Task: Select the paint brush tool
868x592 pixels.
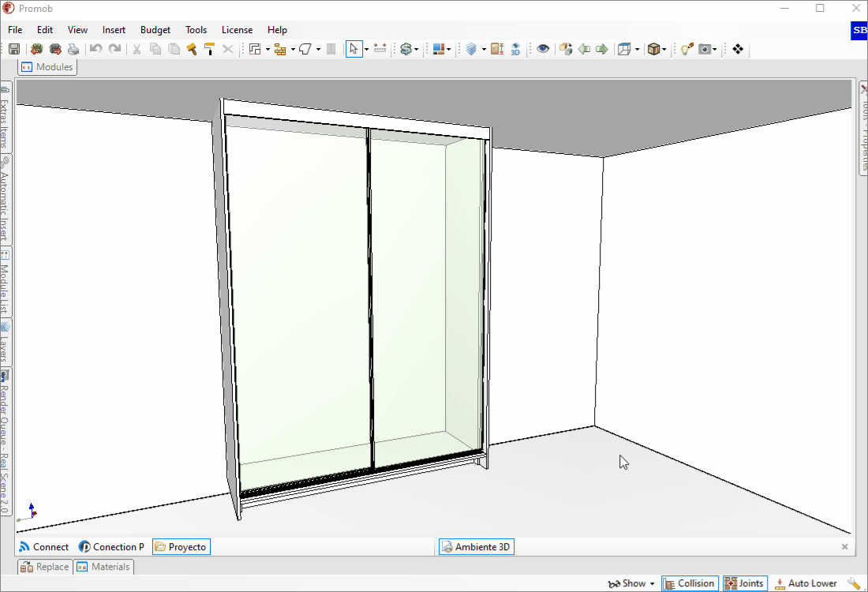Action: pos(192,49)
